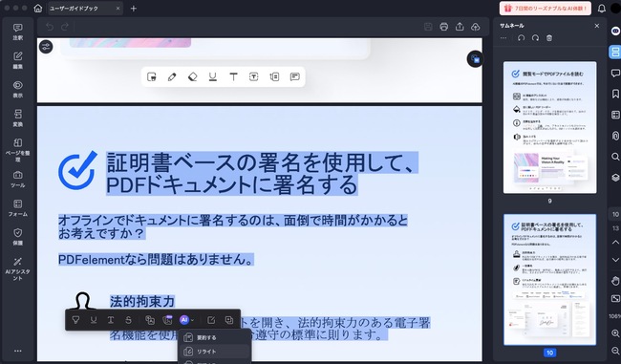Show more sidebar options via three dots
The width and height of the screenshot is (621, 364).
click(x=18, y=351)
